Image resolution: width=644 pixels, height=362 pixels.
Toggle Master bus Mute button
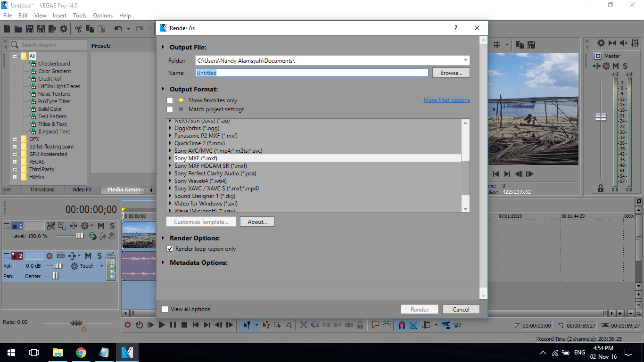pos(616,66)
